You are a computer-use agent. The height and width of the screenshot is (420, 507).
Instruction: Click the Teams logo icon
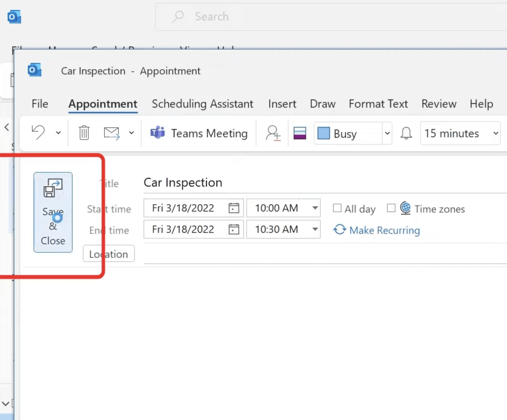tap(157, 133)
